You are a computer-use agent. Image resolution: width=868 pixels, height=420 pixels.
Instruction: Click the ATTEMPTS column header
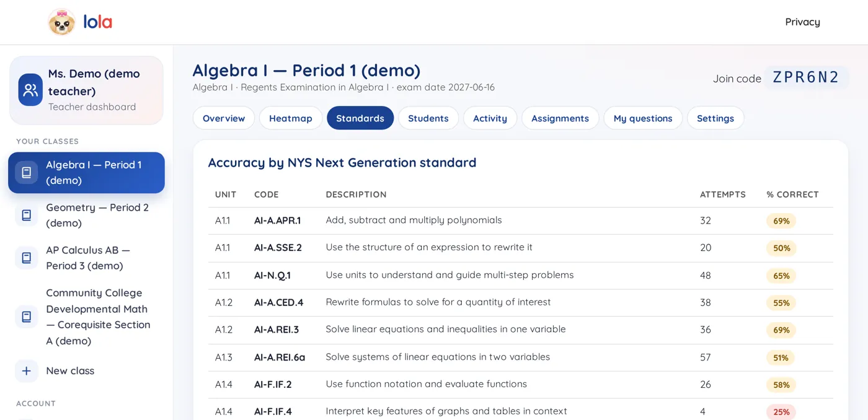(723, 195)
